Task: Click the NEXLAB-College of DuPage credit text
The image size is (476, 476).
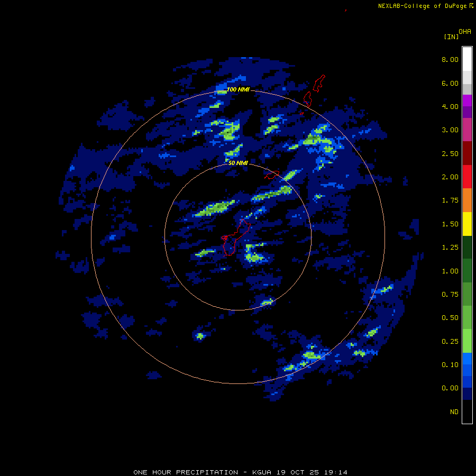Action: pyautogui.click(x=422, y=6)
